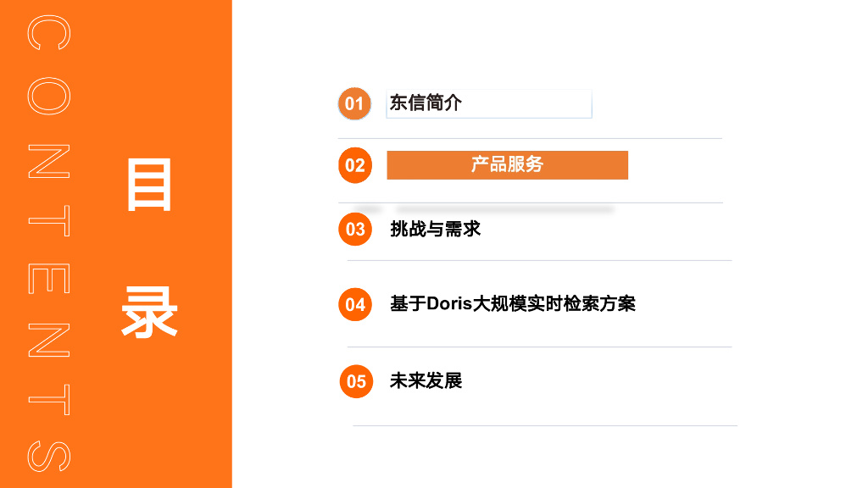868x488 pixels.
Task: Select the orange 04 circle
Action: 355,304
